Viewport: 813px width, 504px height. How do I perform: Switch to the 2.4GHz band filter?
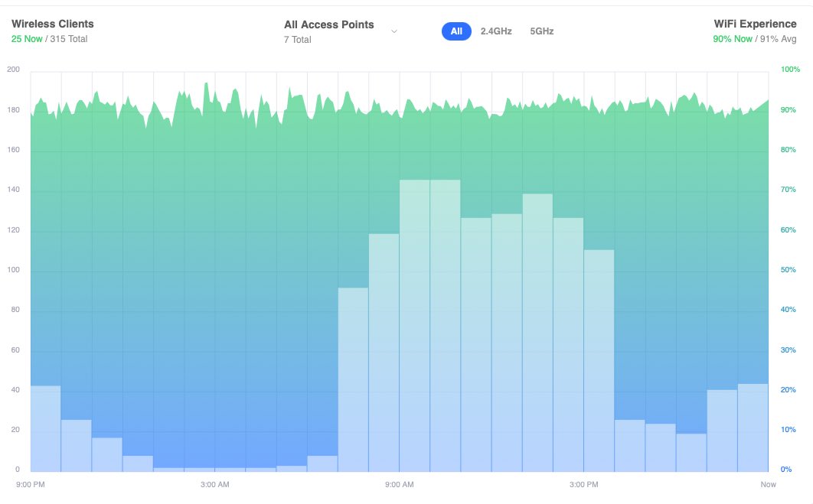click(496, 31)
